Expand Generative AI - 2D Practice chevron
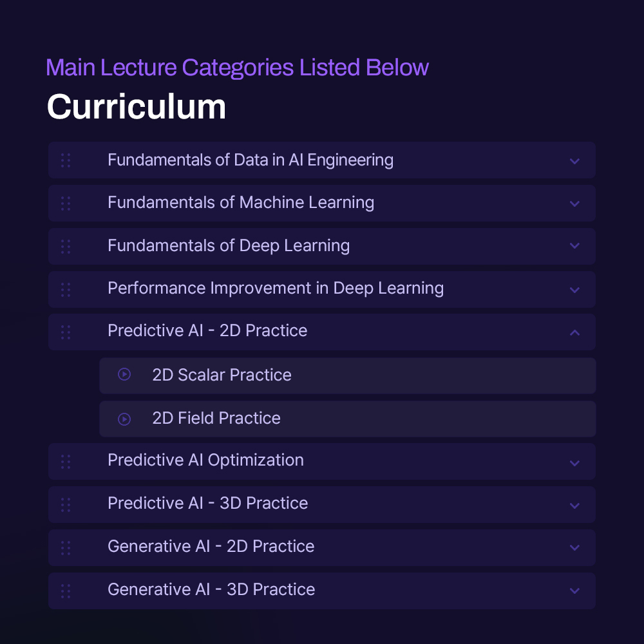This screenshot has height=644, width=644. click(x=574, y=547)
